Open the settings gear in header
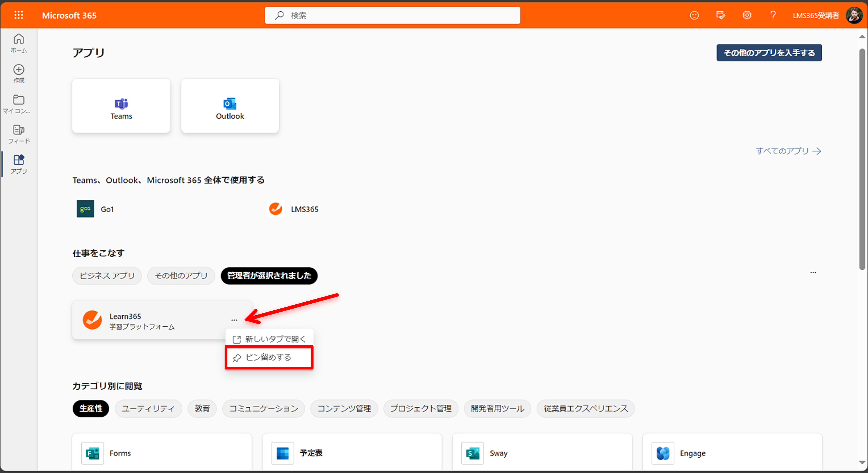 click(x=747, y=15)
